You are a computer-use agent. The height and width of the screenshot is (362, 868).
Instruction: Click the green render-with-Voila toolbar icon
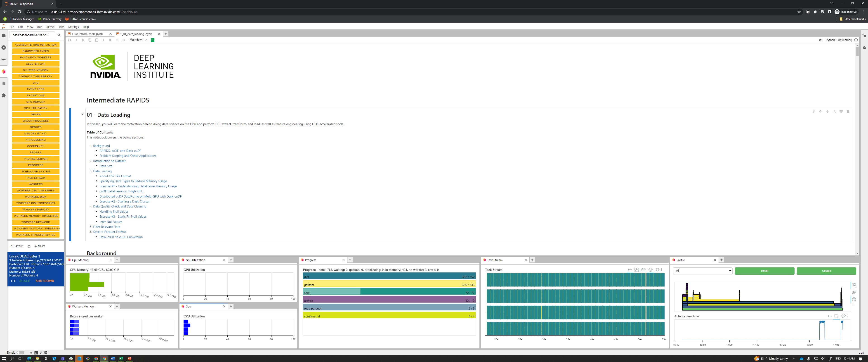click(x=153, y=40)
